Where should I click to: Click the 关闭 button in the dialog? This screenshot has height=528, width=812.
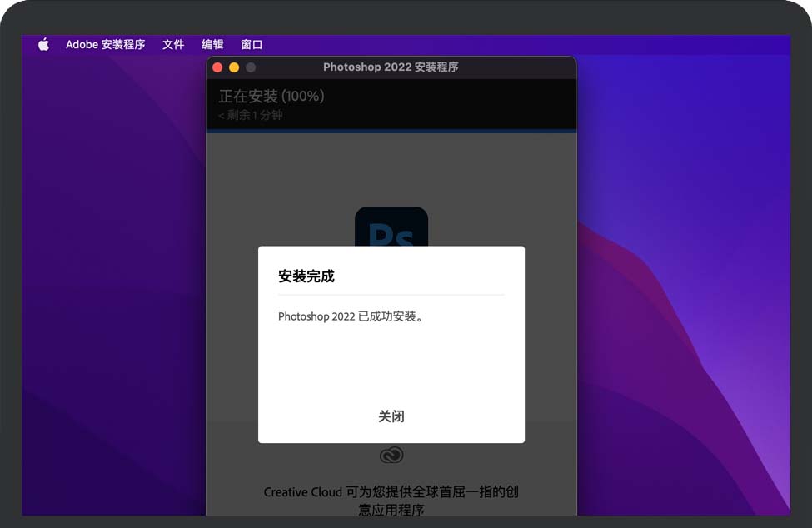coord(391,416)
